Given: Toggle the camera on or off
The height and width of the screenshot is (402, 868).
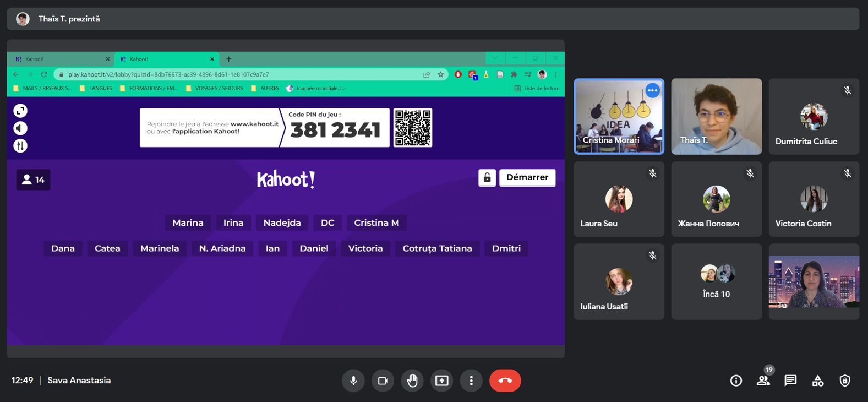Looking at the screenshot, I should coord(383,381).
